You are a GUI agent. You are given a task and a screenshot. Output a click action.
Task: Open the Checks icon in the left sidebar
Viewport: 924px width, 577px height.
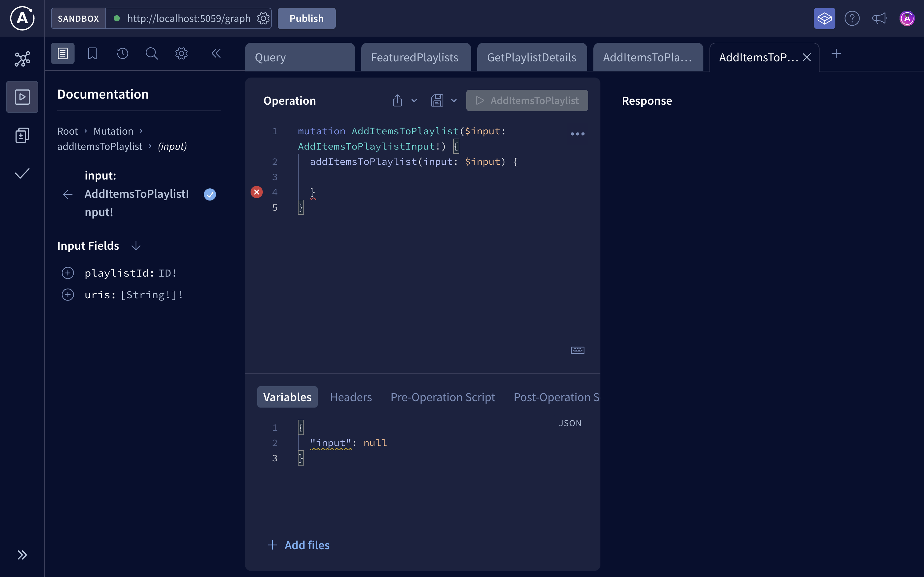22,174
